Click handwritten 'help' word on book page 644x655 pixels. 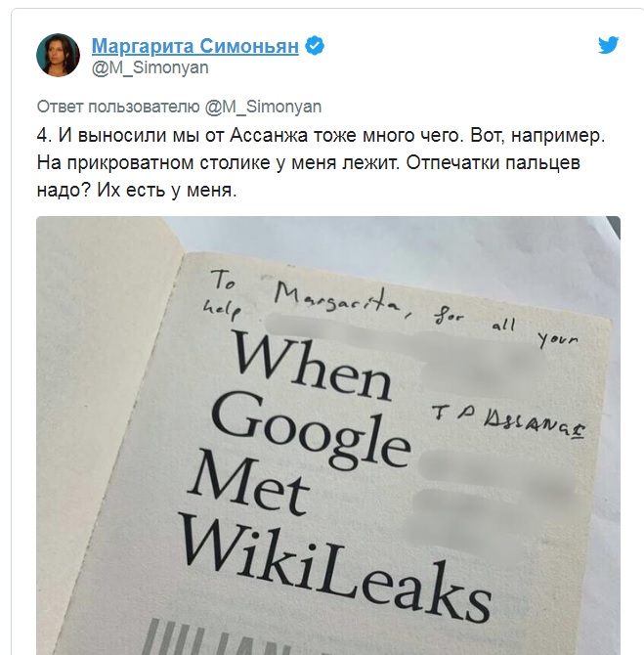point(222,310)
